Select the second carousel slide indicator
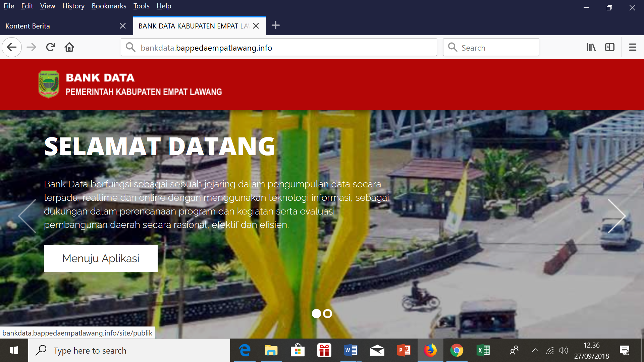Viewport: 644px width, 362px height. [328, 313]
